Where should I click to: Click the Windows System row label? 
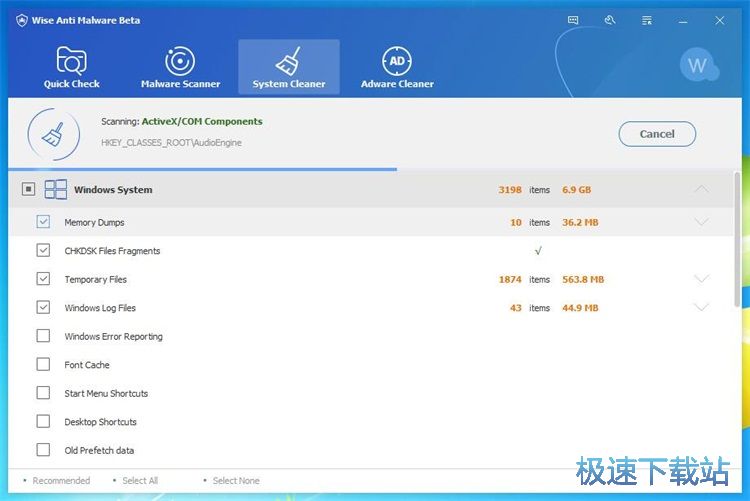113,189
